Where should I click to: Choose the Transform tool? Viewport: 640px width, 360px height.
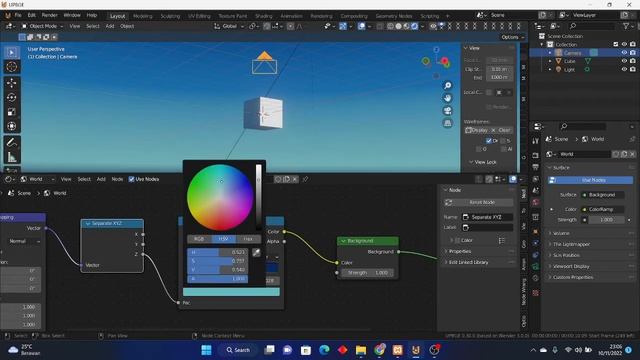tap(11, 126)
